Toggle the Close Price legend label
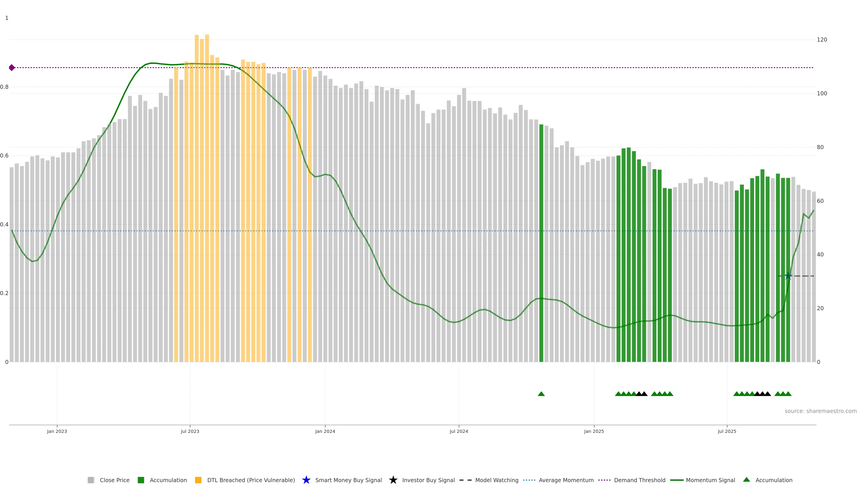 115,480
